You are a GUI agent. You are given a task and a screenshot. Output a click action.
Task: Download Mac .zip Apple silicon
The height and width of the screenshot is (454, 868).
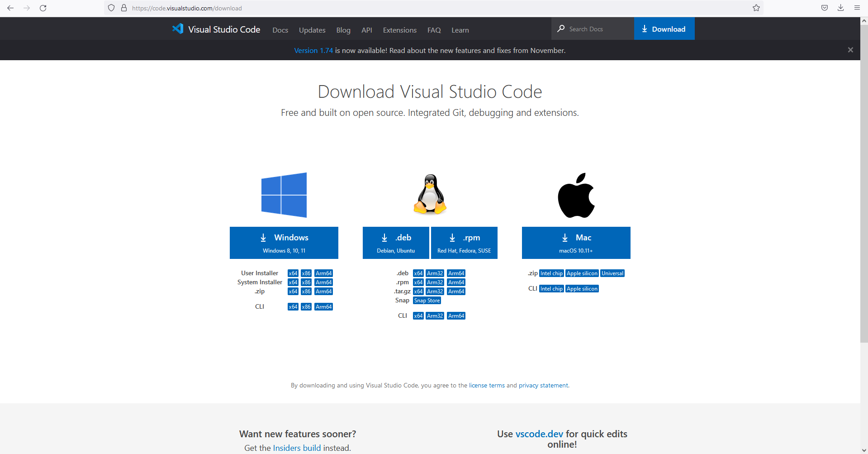tap(582, 273)
